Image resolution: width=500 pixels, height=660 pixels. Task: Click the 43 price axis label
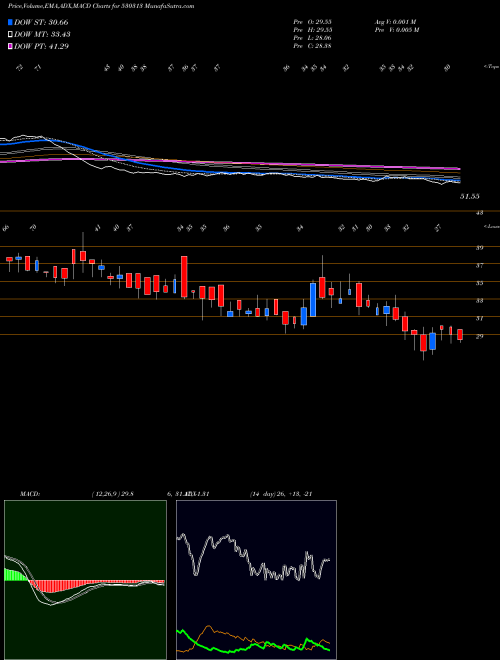479,213
